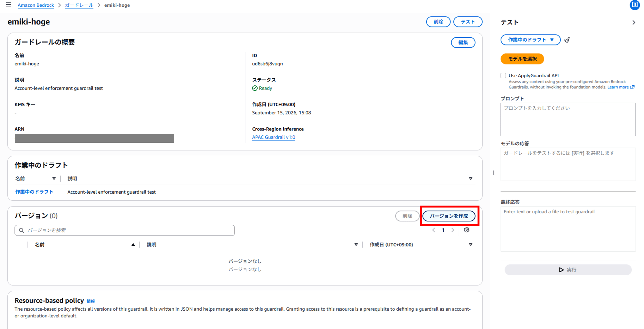Open the hamburger navigation menu

[x=9, y=5]
